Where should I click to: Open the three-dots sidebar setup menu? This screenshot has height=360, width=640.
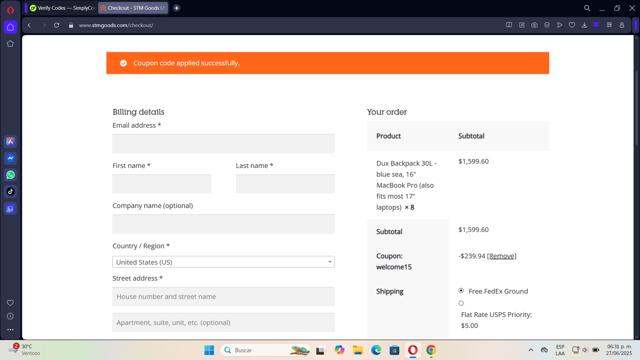(x=10, y=329)
